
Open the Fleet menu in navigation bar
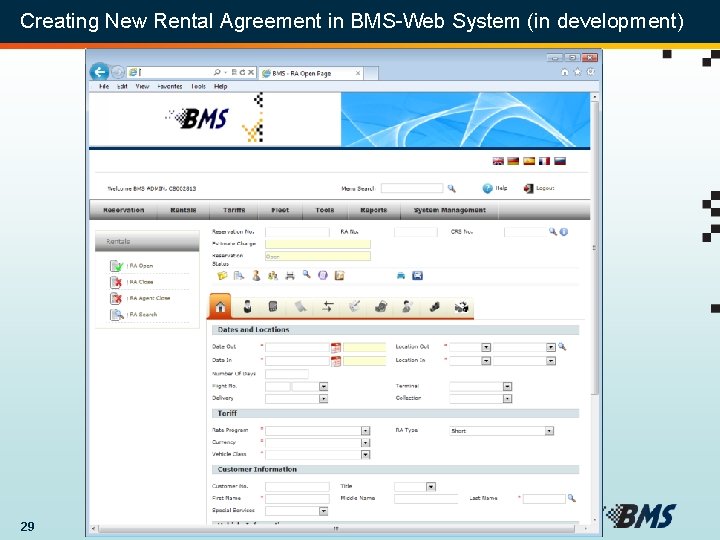pos(280,210)
